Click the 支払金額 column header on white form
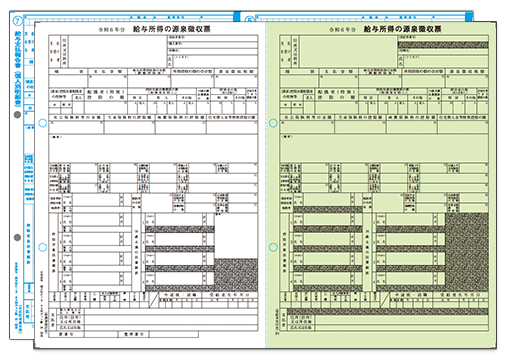 click(x=108, y=72)
